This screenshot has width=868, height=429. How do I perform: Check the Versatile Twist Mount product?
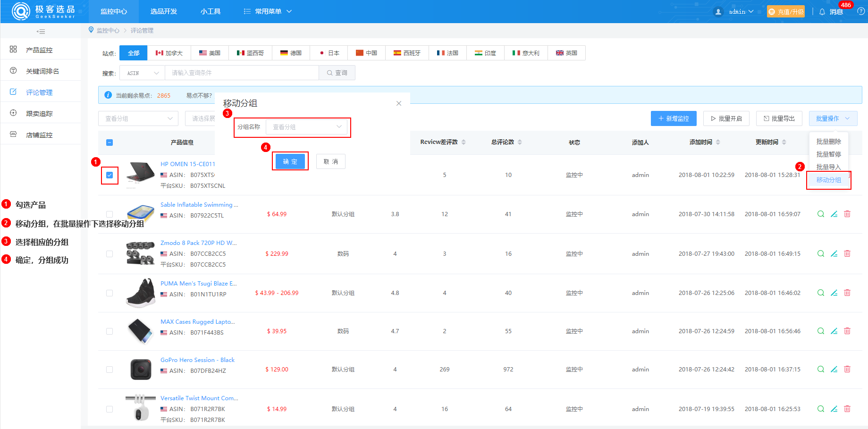[x=110, y=409]
